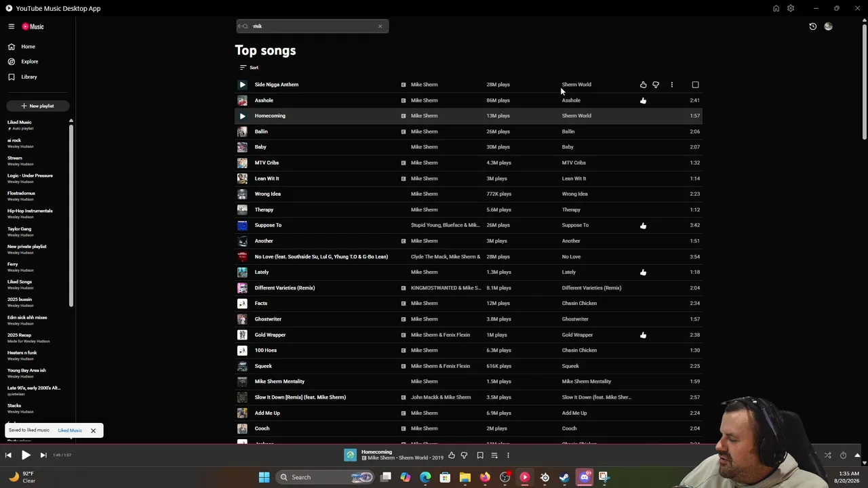Resume playback with the player play button

26,455
